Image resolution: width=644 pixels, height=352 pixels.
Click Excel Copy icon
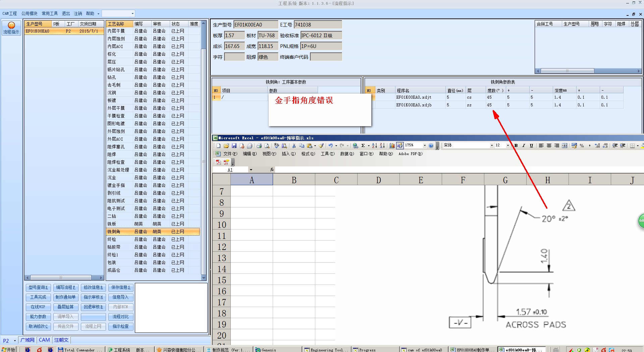coord(302,146)
